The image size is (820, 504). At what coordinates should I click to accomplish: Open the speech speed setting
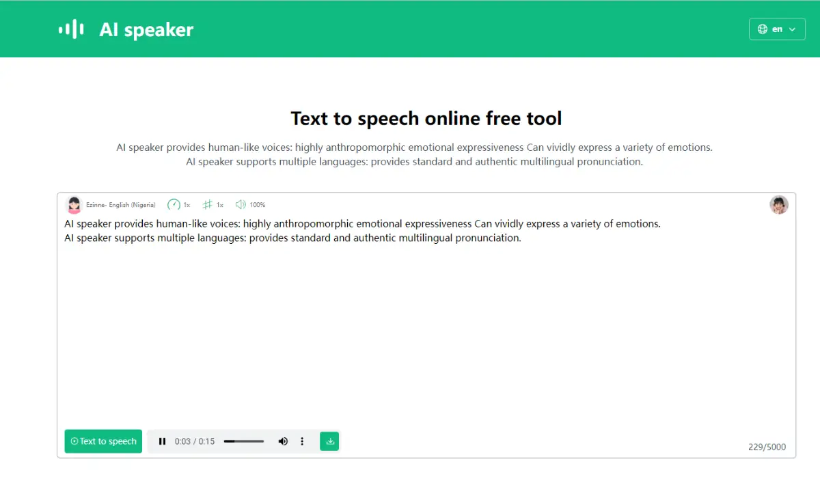(178, 204)
